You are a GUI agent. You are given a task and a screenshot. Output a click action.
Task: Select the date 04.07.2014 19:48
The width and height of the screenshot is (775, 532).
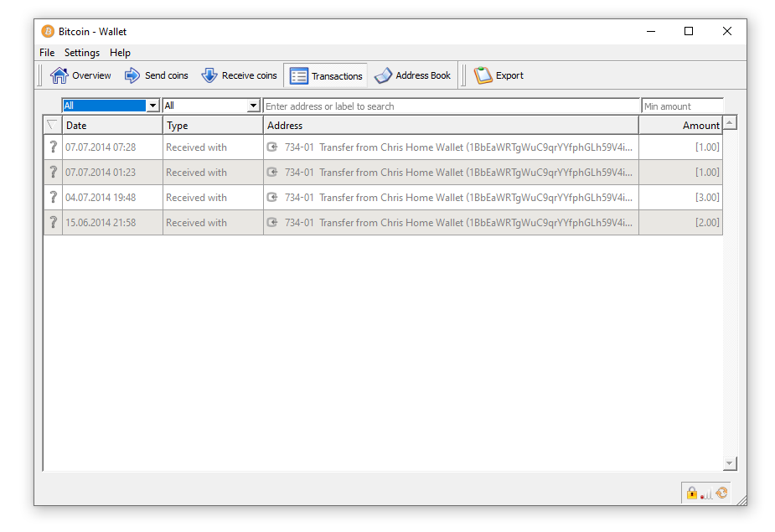(101, 198)
